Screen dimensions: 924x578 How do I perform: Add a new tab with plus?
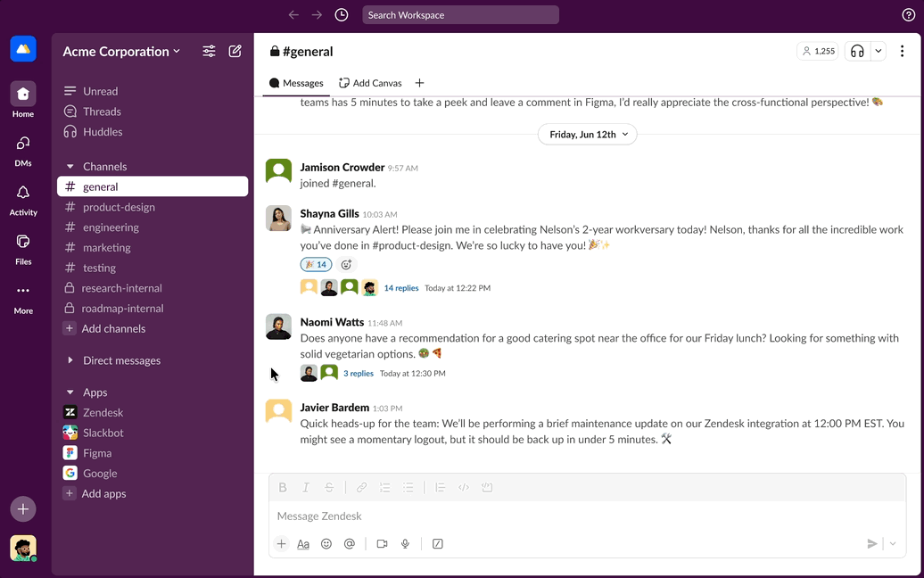419,83
